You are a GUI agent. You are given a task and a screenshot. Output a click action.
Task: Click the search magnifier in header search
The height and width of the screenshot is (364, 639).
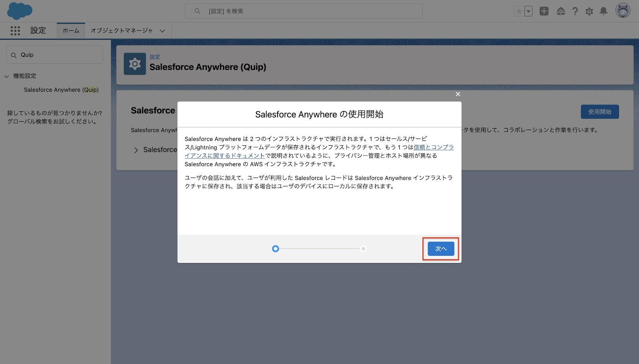[x=197, y=11]
